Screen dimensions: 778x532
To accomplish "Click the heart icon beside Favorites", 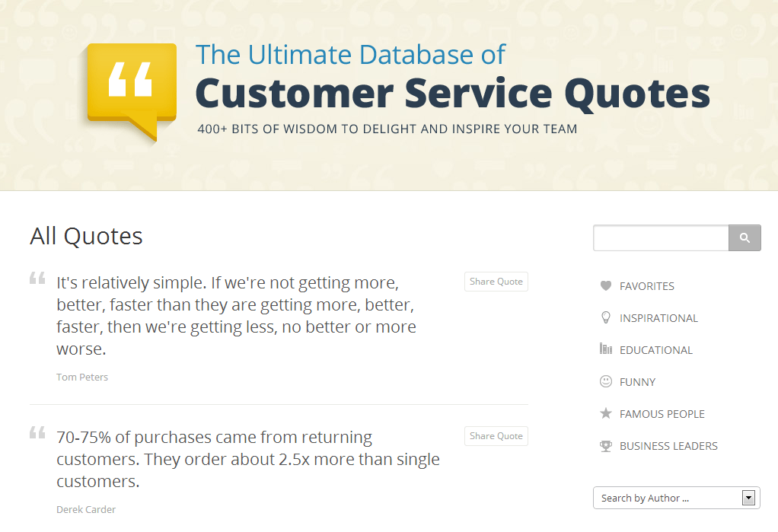I will (606, 286).
